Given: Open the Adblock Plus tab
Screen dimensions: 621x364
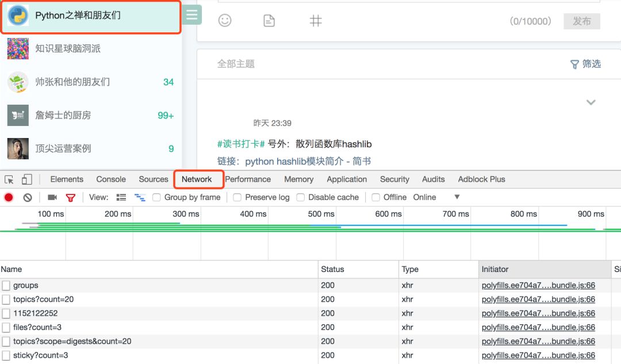Looking at the screenshot, I should point(482,179).
